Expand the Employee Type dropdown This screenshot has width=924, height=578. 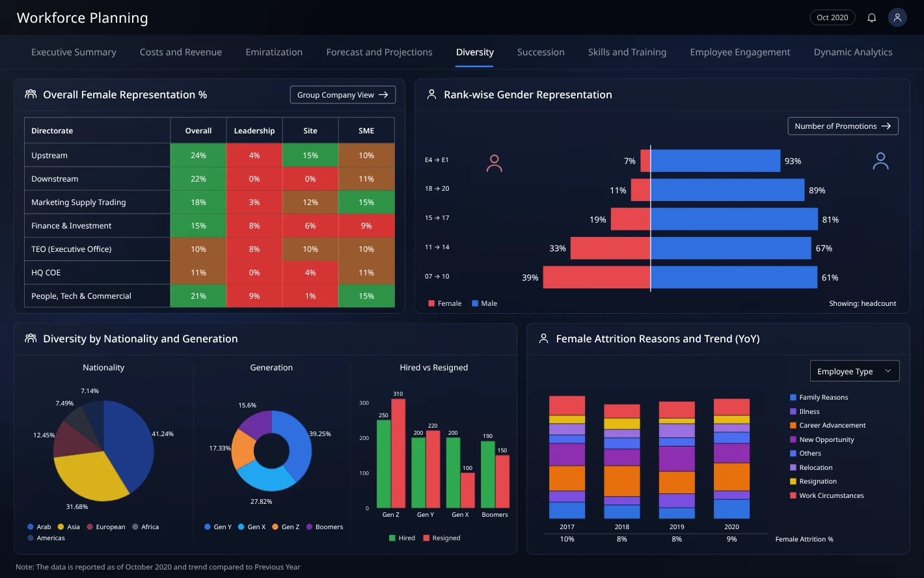point(855,371)
